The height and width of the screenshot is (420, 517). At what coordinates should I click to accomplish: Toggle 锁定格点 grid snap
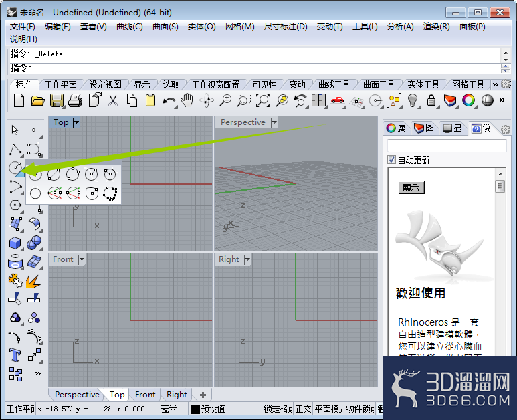[x=278, y=409]
